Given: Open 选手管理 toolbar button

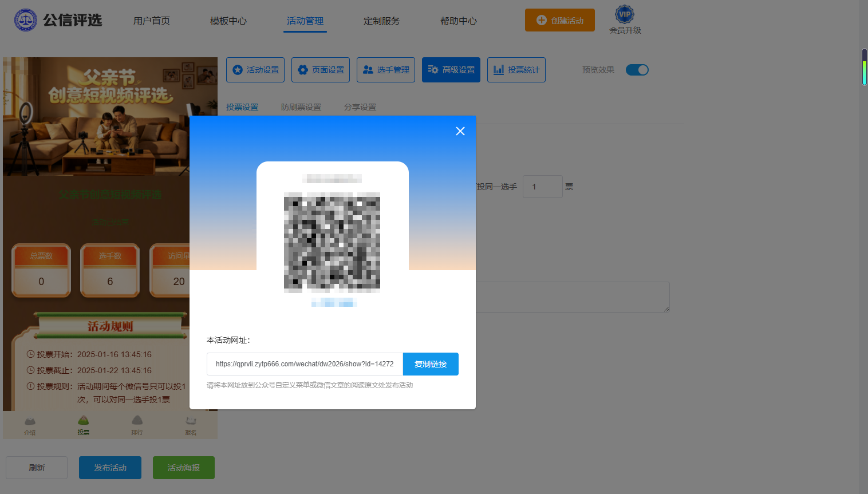Looking at the screenshot, I should (x=386, y=70).
